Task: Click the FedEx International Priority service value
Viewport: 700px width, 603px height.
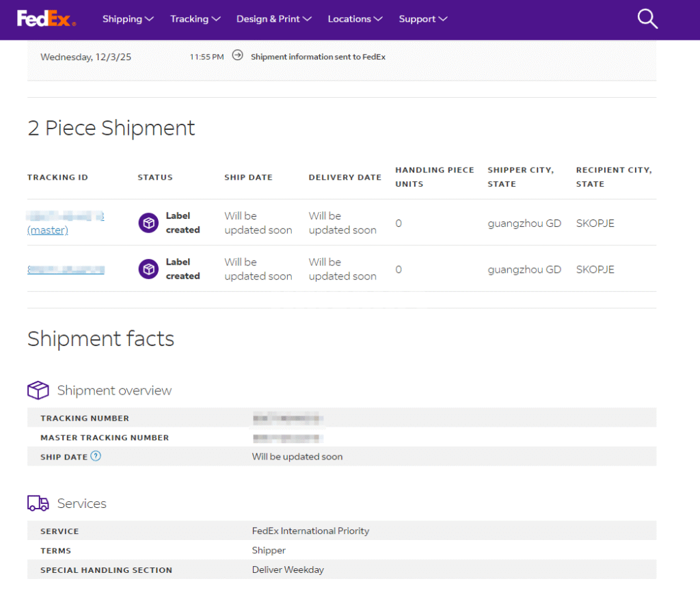Action: point(310,531)
